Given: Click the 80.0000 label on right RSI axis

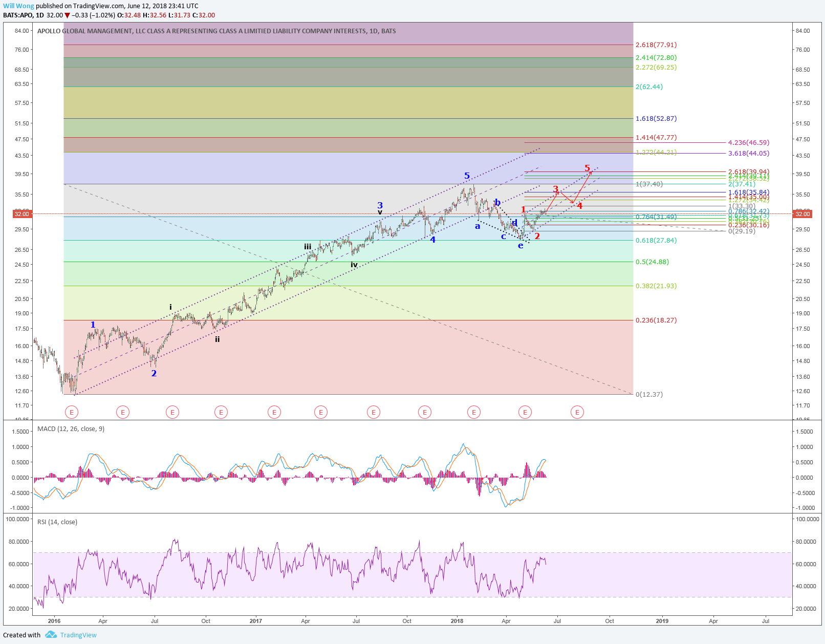Looking at the screenshot, I should coord(806,542).
